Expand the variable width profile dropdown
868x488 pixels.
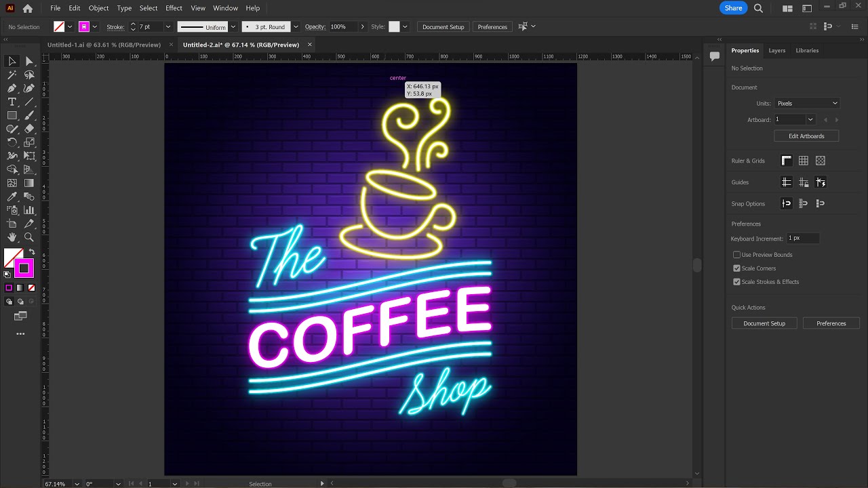[x=233, y=27]
